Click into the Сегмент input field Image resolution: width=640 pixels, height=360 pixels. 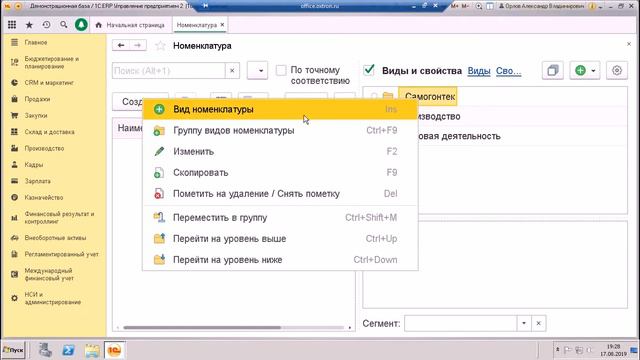tap(460, 323)
